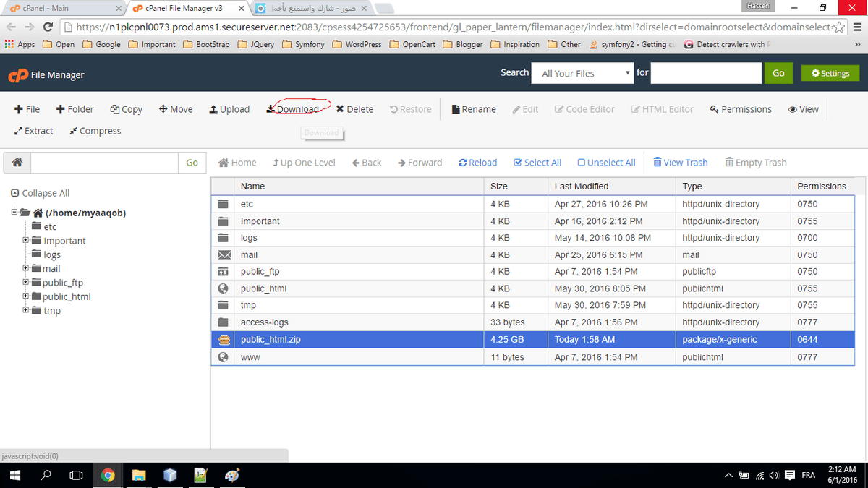The height and width of the screenshot is (488, 868).
Task: Click the search text input field
Action: 707,73
